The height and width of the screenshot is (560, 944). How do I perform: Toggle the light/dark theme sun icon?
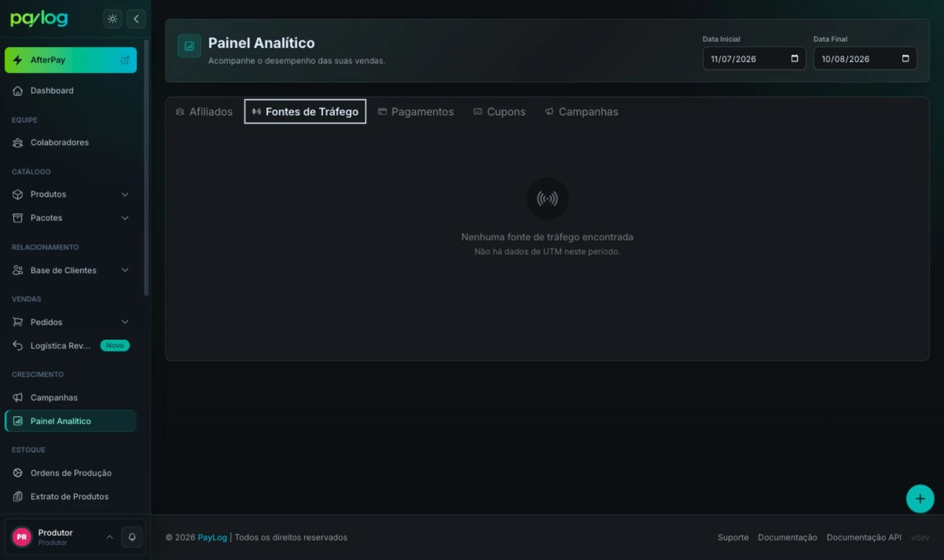(x=113, y=19)
